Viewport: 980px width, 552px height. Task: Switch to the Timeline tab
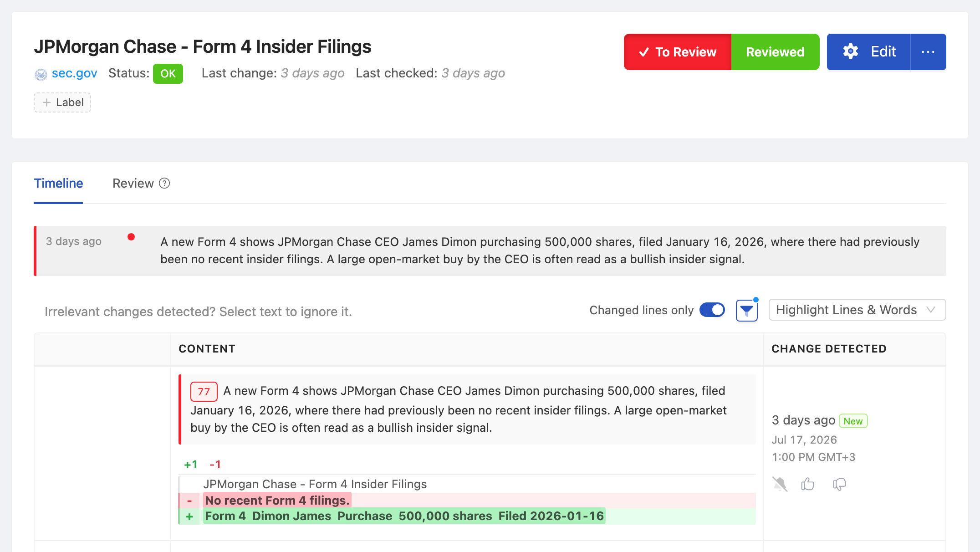pos(58,184)
